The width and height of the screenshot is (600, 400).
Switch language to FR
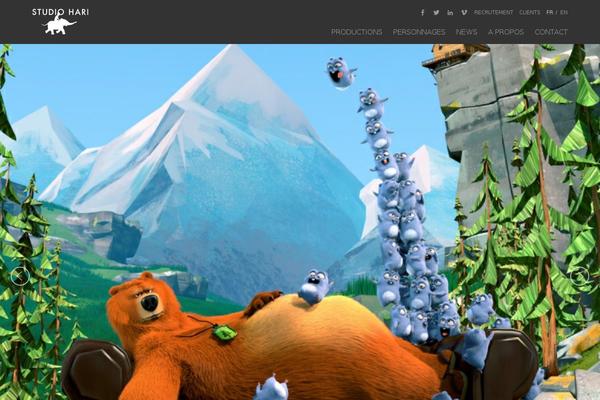pos(549,13)
